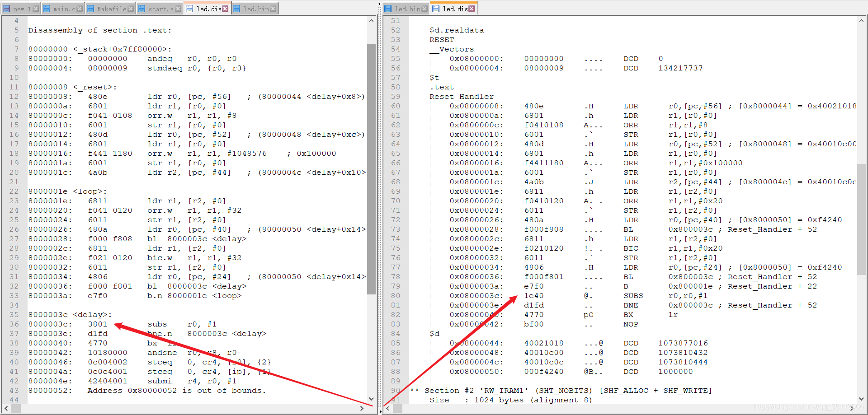Image resolution: width=868 pixels, height=415 pixels.
Task: Place cursor on '80000008 <_reset>:' label
Action: coord(73,87)
